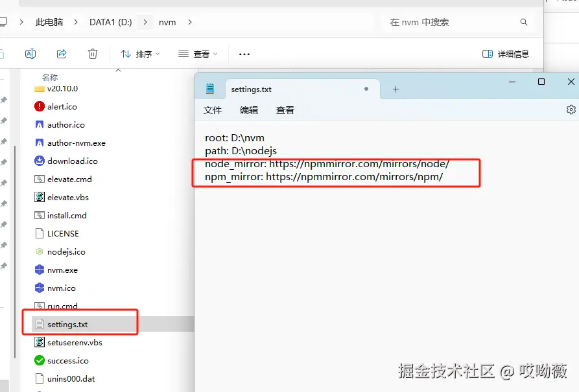The width and height of the screenshot is (579, 392).
Task: Select the LICENSE file icon
Action: point(40,233)
